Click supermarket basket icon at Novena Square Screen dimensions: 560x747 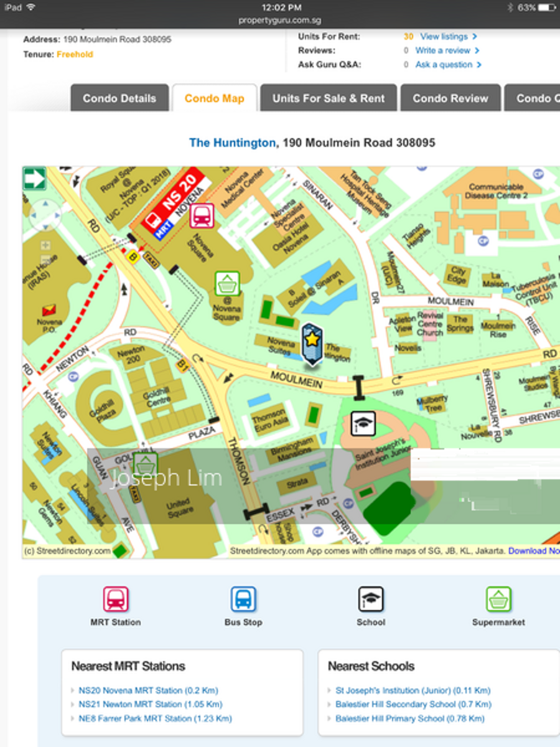pyautogui.click(x=226, y=284)
